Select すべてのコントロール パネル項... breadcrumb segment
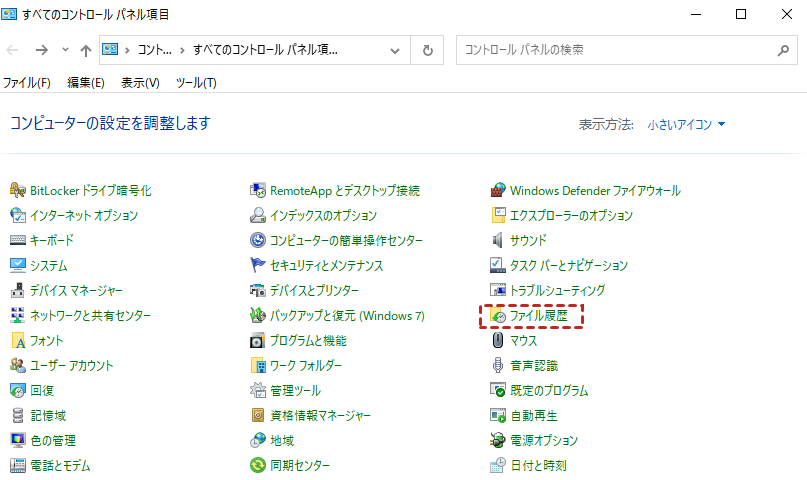This screenshot has height=480, width=807. (266, 50)
